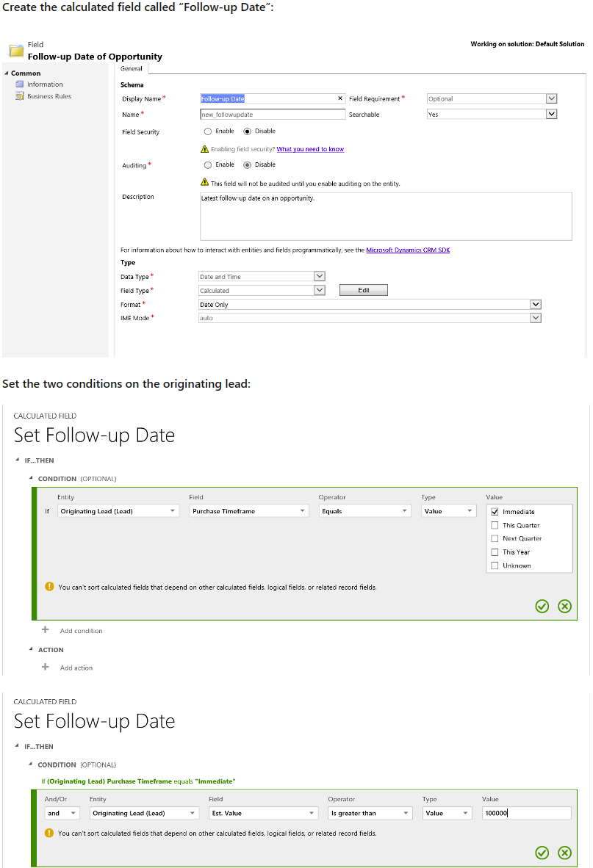Image resolution: width=593 pixels, height=868 pixels.
Task: Clear the Display Name field using the X
Action: click(339, 98)
